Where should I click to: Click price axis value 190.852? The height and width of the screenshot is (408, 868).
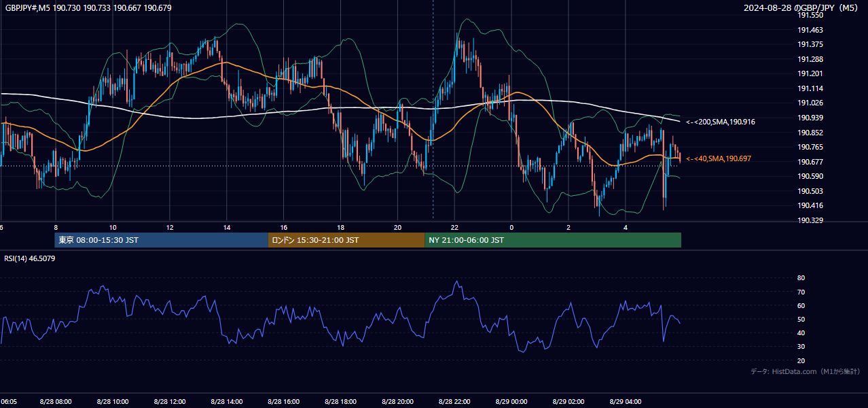pos(810,133)
